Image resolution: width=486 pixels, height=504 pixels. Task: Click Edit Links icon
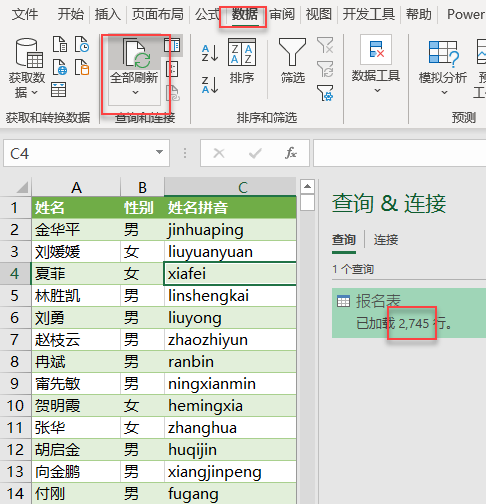172,93
